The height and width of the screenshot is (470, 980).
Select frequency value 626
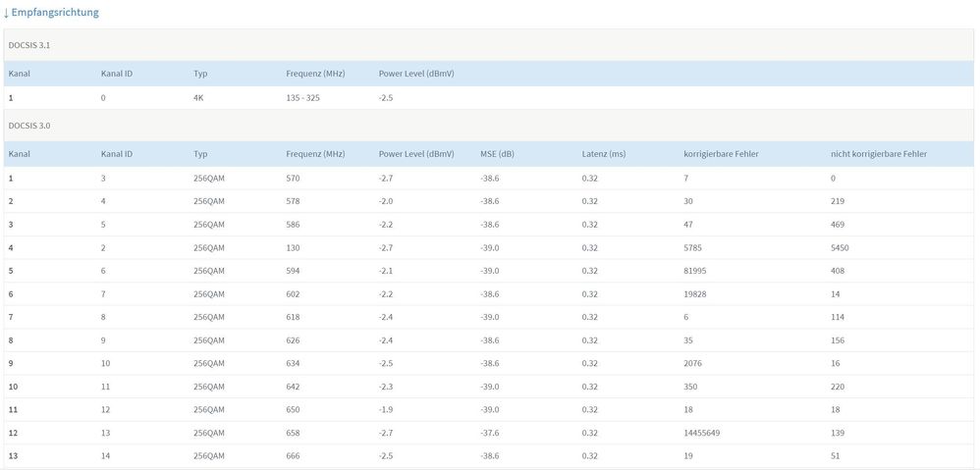point(293,340)
